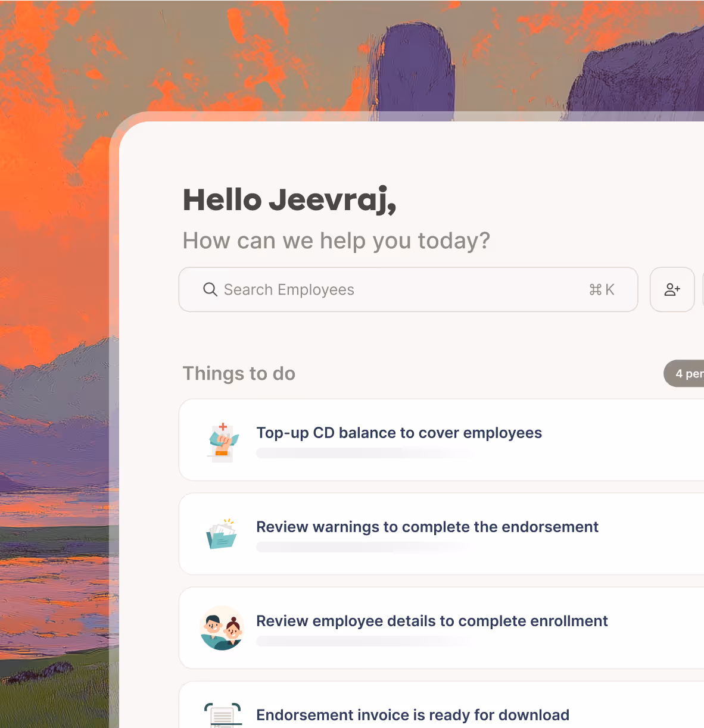Viewport: 704px width, 728px height.
Task: Click the invoice scan icon
Action: coord(223,715)
